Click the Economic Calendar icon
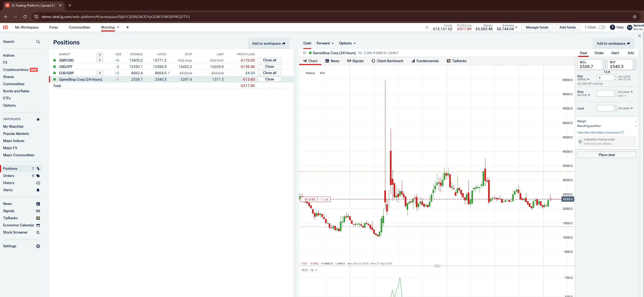The width and height of the screenshot is (644, 297). click(38, 225)
